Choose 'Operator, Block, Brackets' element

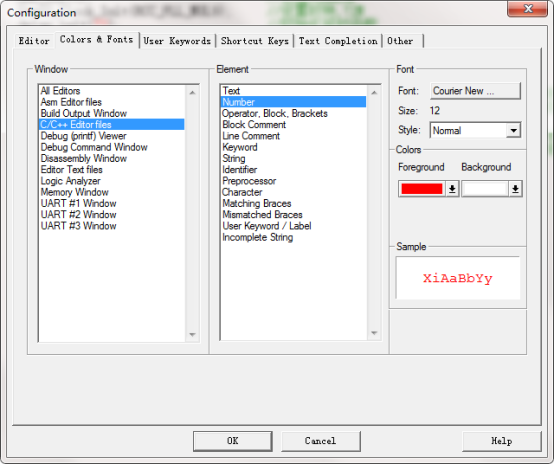293,113
